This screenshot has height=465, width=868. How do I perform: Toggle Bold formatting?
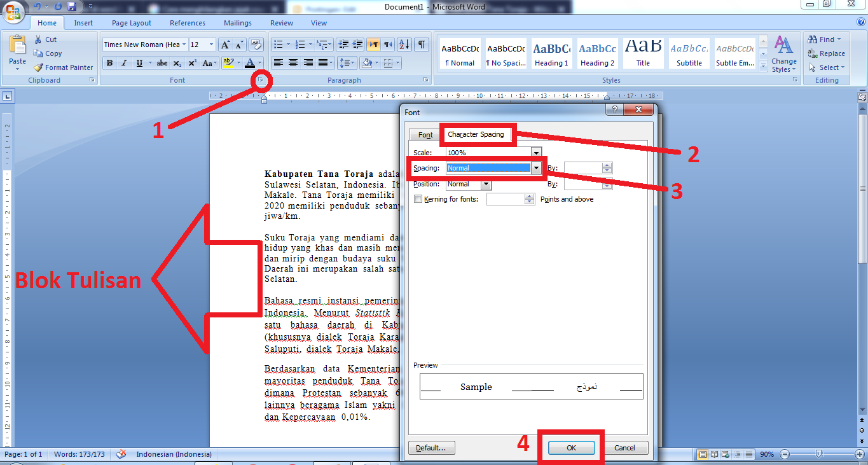coord(109,63)
